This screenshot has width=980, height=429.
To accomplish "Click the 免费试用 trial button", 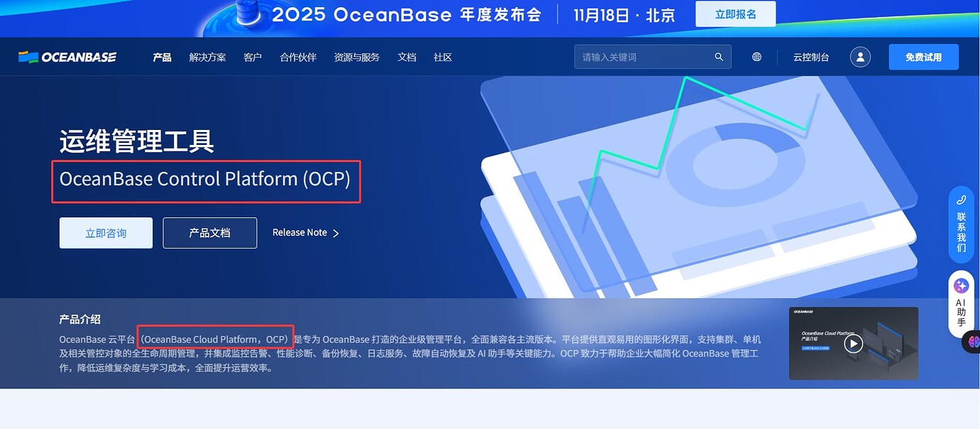I will click(923, 56).
